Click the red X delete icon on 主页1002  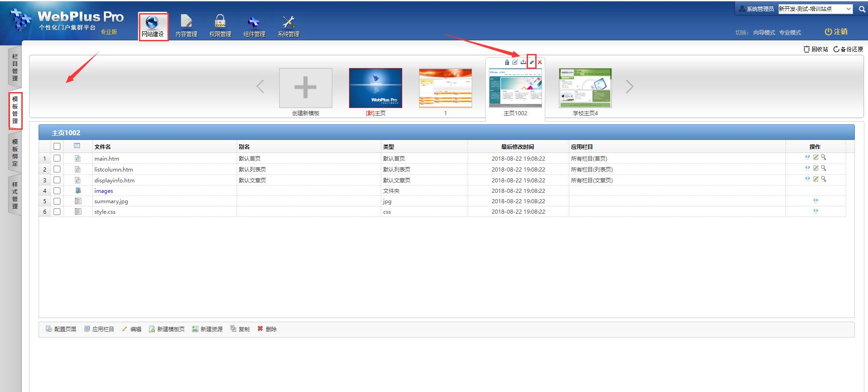coord(540,62)
